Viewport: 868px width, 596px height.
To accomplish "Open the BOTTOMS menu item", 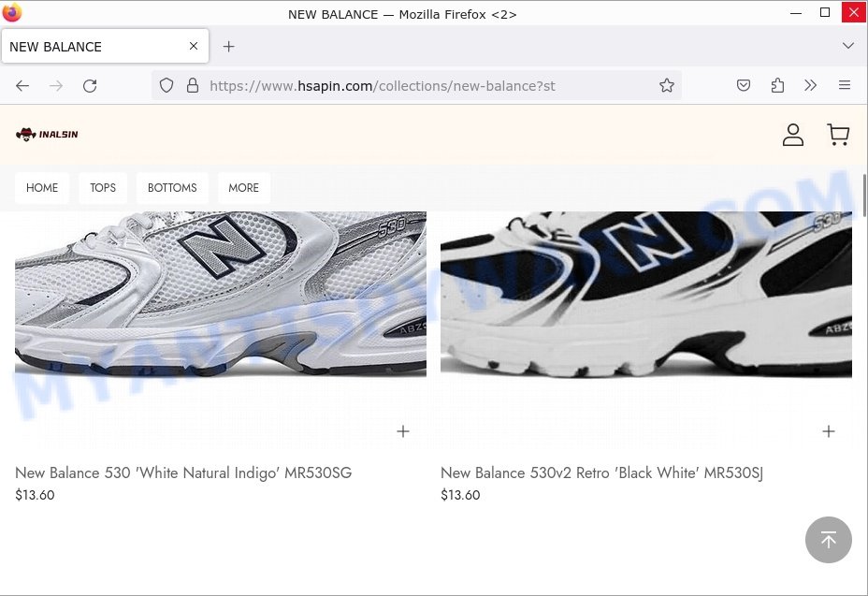I will [x=172, y=188].
